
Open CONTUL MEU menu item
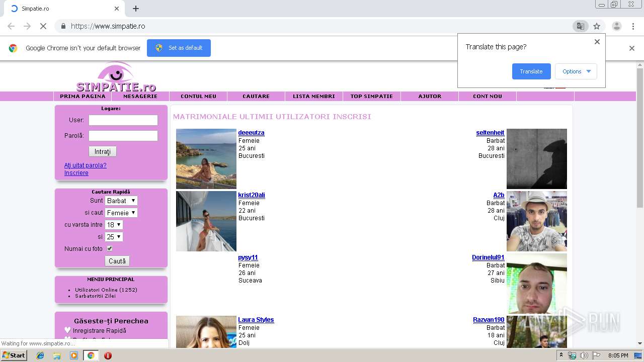[198, 96]
